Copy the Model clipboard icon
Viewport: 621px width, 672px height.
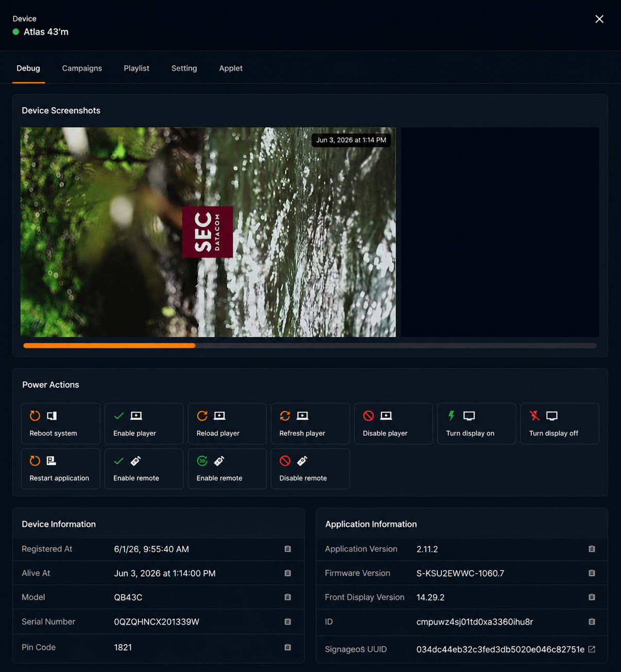[288, 597]
